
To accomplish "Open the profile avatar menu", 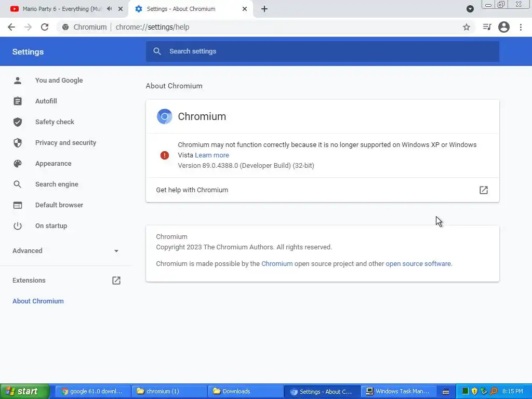I will click(x=504, y=27).
